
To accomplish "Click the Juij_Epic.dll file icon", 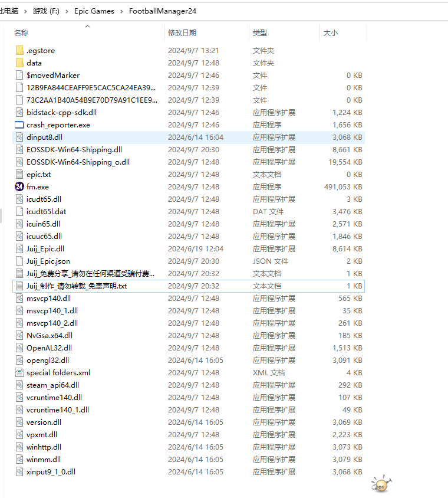I will [x=19, y=248].
